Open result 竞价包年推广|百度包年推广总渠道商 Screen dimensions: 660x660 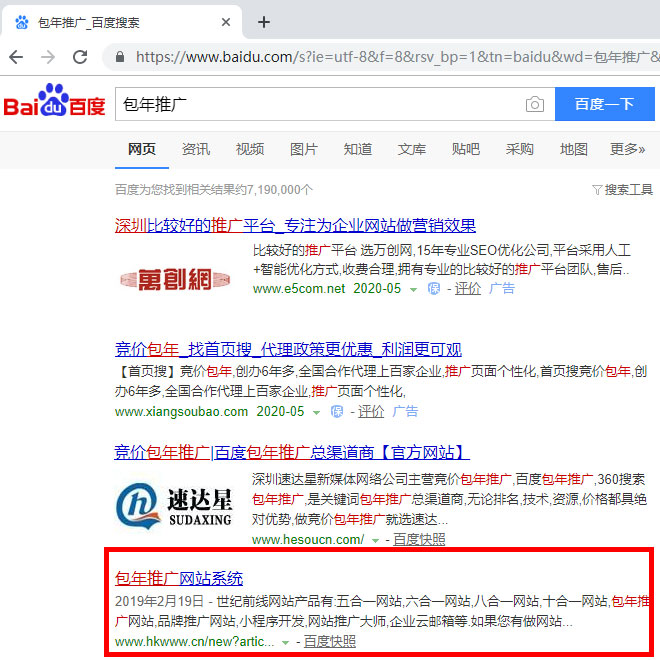(x=292, y=452)
